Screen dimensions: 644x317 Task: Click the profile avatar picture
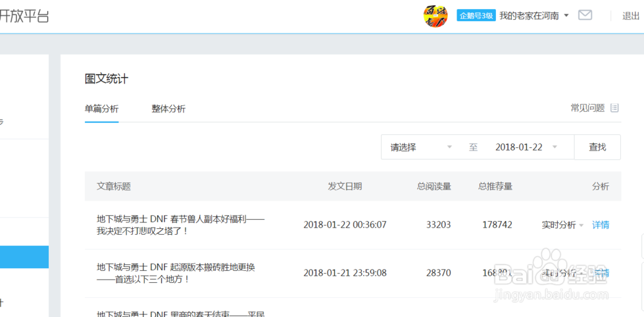tap(435, 16)
